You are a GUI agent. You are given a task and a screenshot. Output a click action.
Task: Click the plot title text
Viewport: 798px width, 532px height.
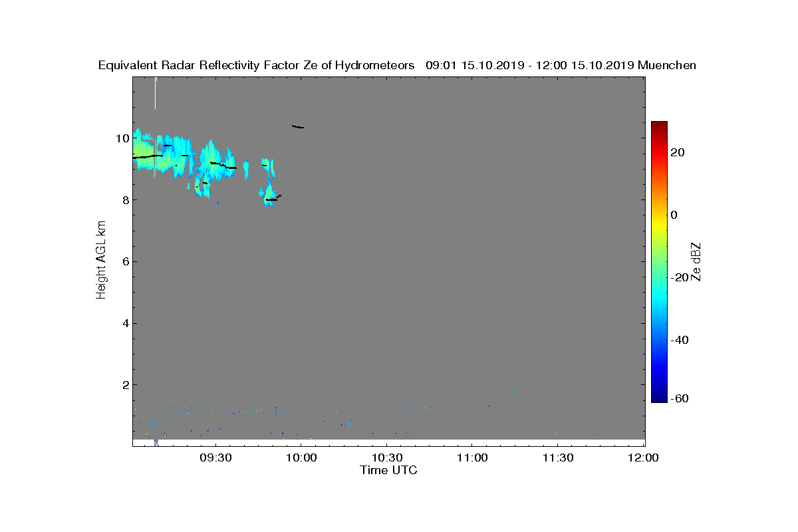click(x=397, y=65)
